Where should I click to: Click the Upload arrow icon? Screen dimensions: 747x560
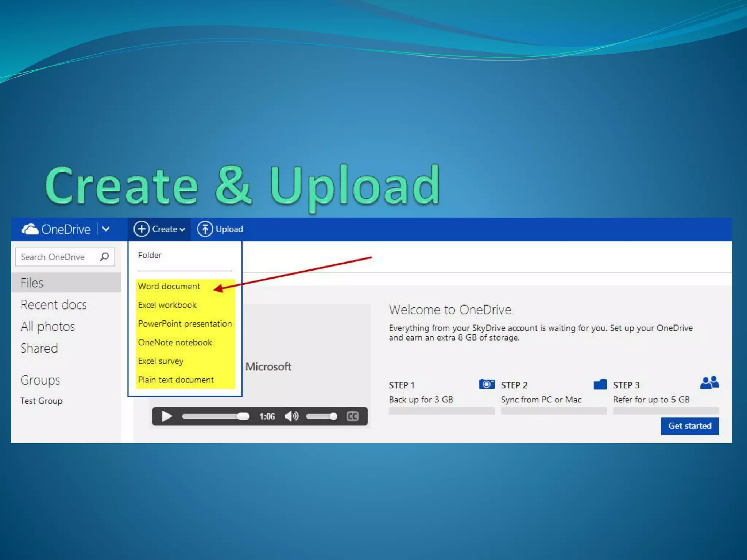pyautogui.click(x=205, y=229)
